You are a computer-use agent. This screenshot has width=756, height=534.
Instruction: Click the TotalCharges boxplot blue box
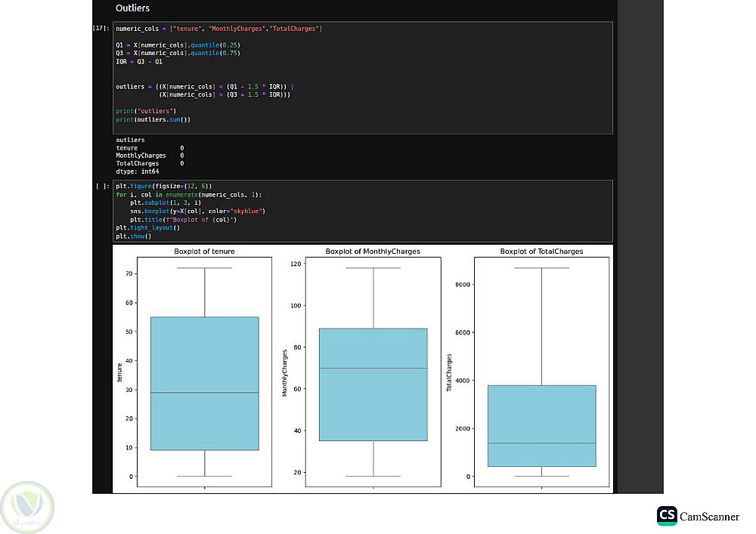[x=542, y=426]
